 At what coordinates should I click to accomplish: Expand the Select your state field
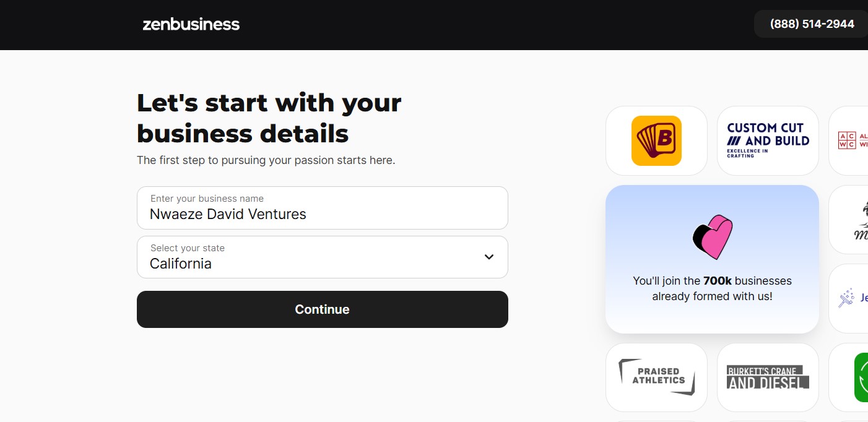(322, 257)
